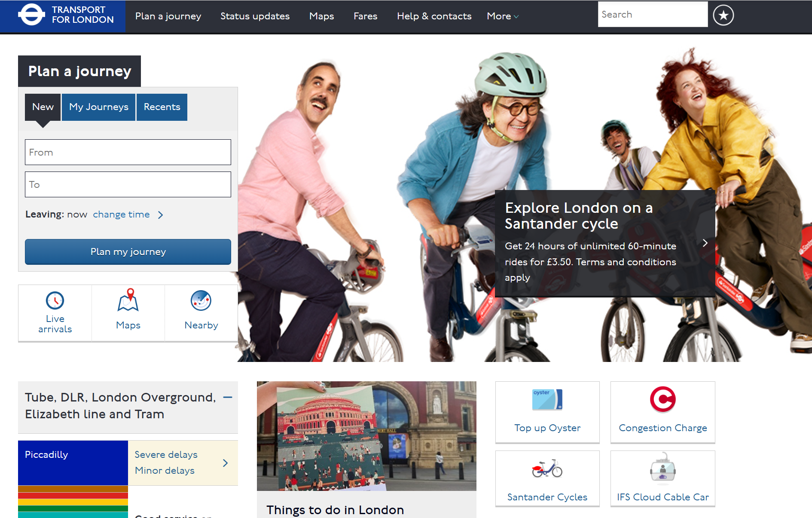Expand the More menu in navigation
The width and height of the screenshot is (812, 518).
(502, 16)
